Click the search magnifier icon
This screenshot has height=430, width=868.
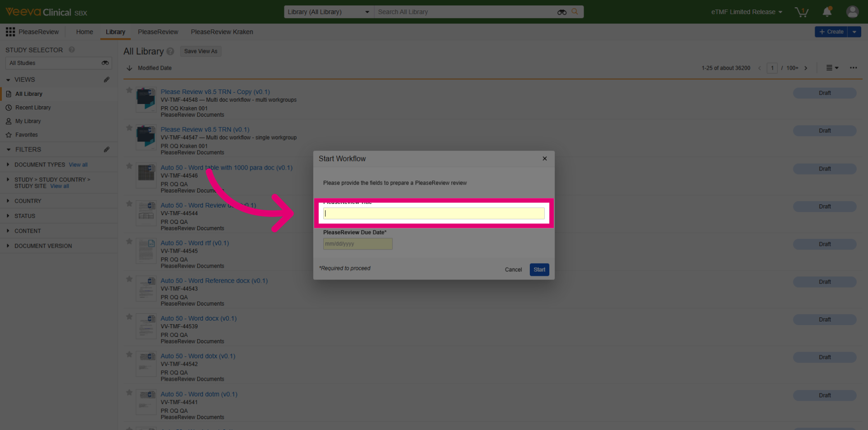click(575, 12)
